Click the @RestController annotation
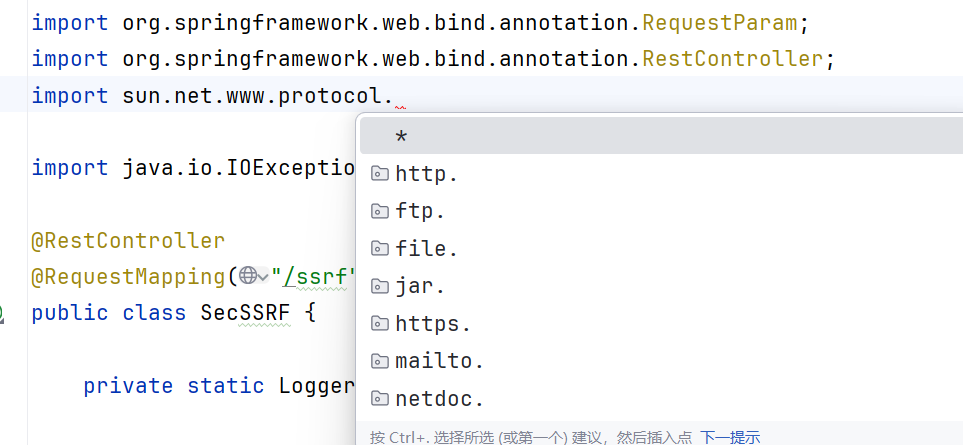The image size is (963, 445). pos(128,241)
